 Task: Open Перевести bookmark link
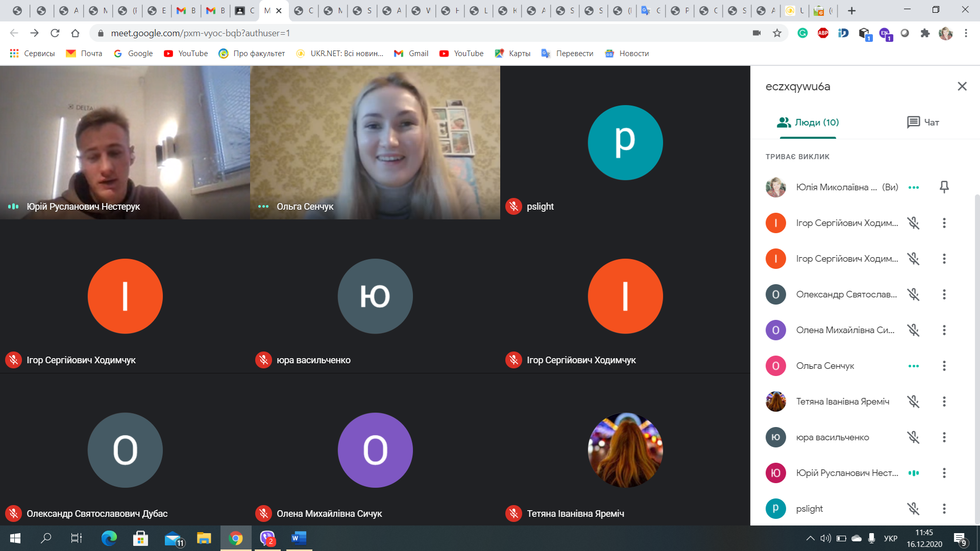click(x=567, y=54)
